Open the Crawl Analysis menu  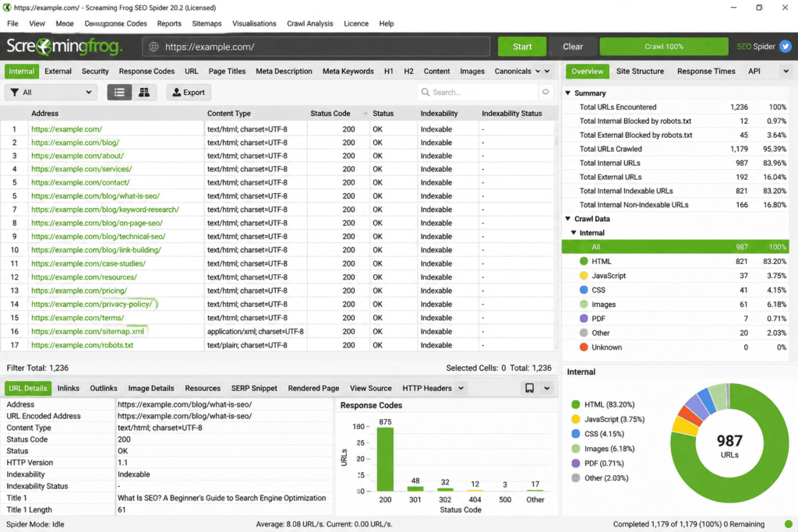coord(309,23)
